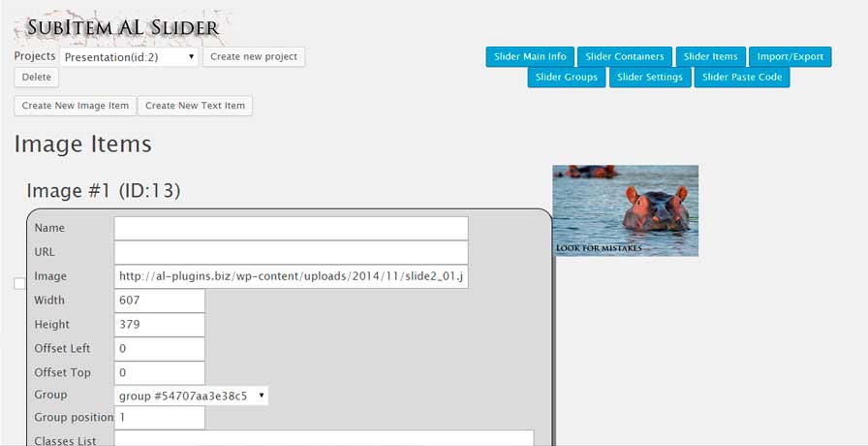Open Slider Settings tab

click(x=650, y=77)
